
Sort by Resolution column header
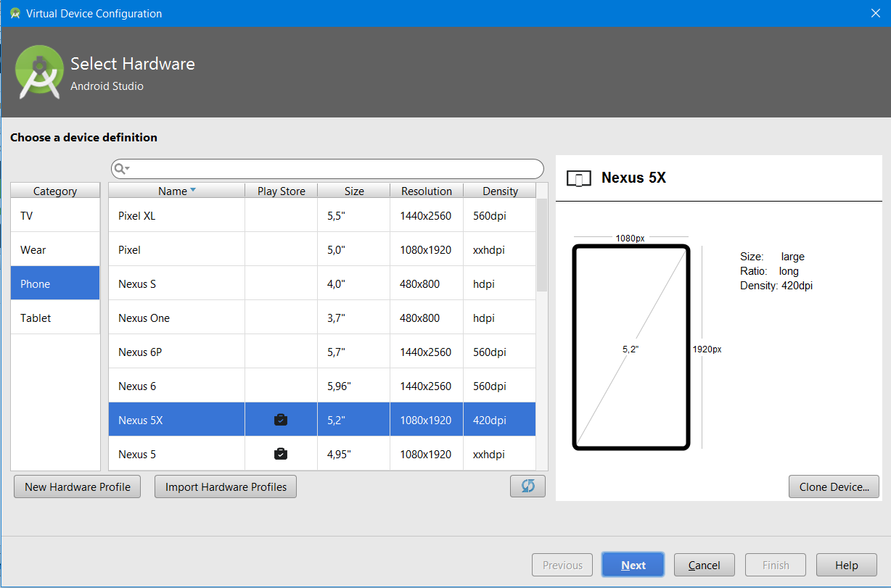tap(427, 191)
